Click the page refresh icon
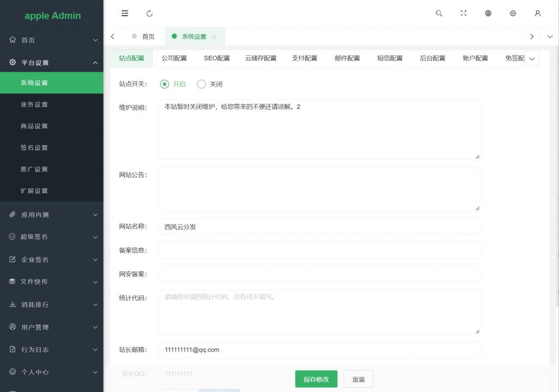The image size is (559, 392). coord(150,13)
